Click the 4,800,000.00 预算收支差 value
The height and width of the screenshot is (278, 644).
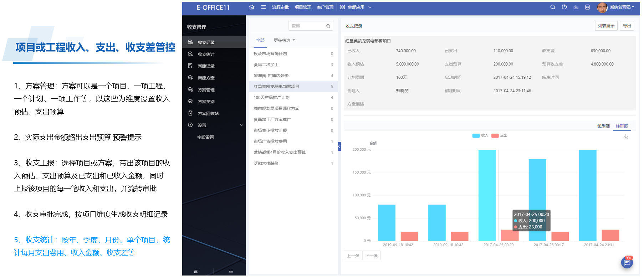pyautogui.click(x=602, y=64)
